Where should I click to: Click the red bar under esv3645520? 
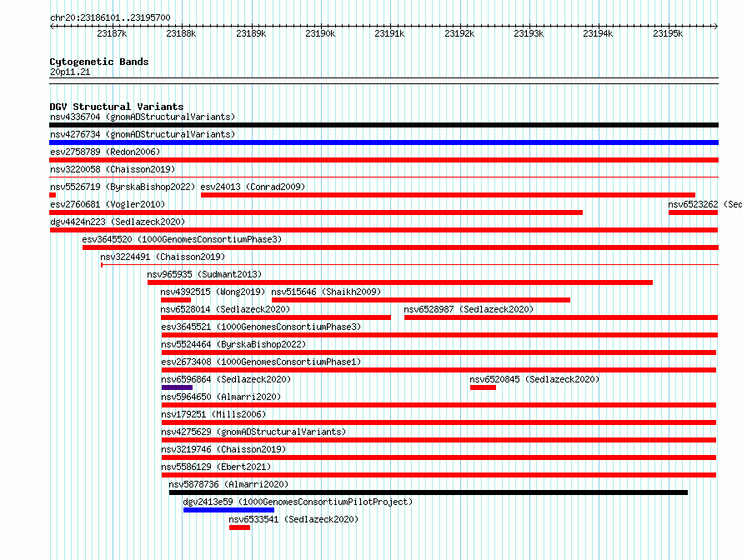tap(400, 247)
